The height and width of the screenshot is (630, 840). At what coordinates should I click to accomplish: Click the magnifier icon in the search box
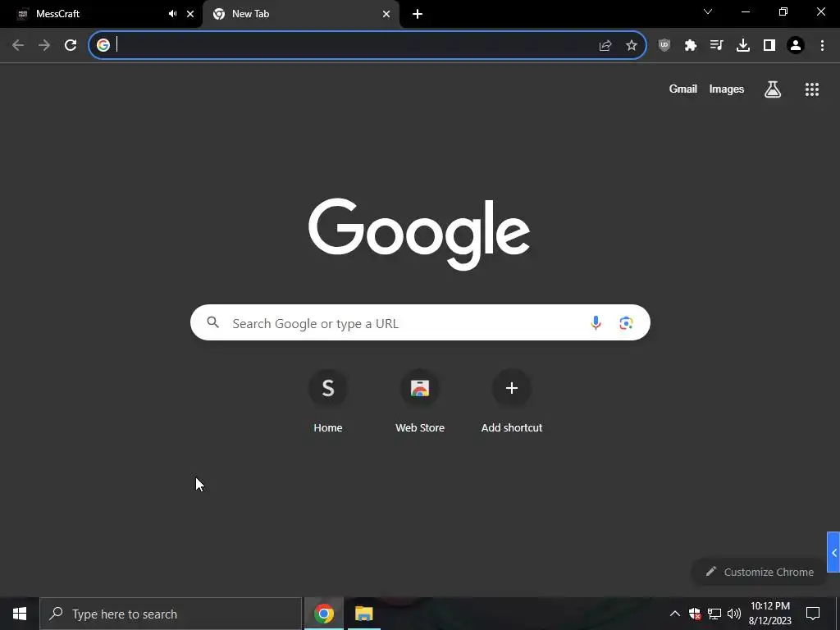pos(212,322)
